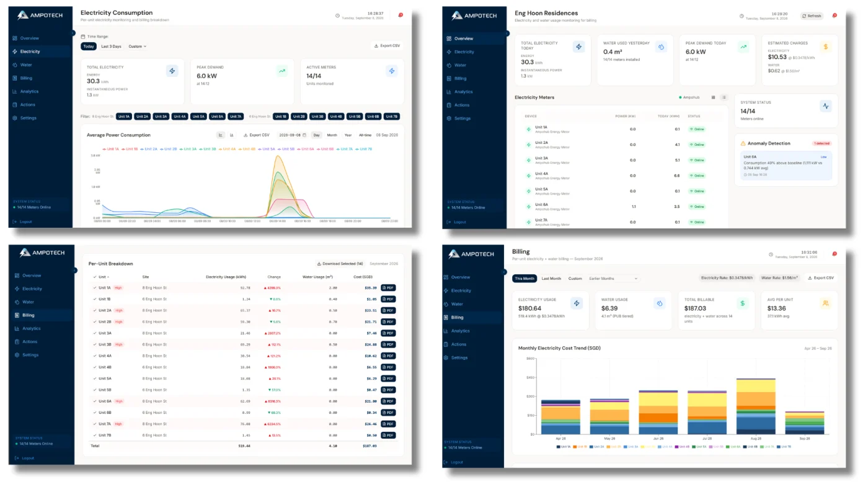868x489 pixels.
Task: Download PDF for Unit 3A row
Action: click(x=388, y=333)
